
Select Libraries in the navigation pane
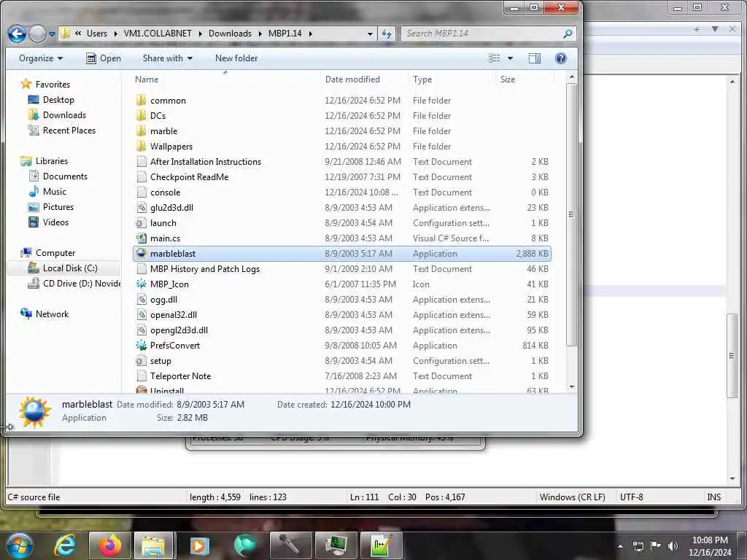click(x=52, y=161)
